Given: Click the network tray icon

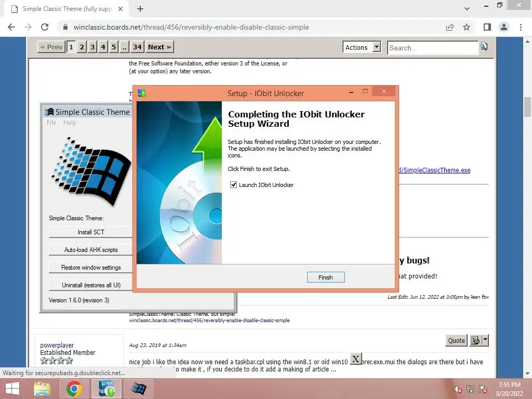Looking at the screenshot, I should pyautogui.click(x=471, y=389).
